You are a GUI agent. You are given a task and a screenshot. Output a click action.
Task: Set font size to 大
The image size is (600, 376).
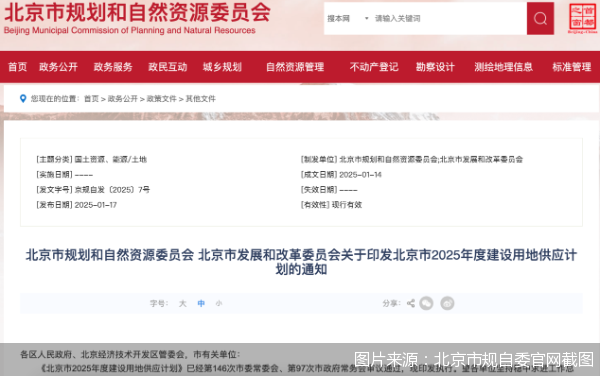183,303
